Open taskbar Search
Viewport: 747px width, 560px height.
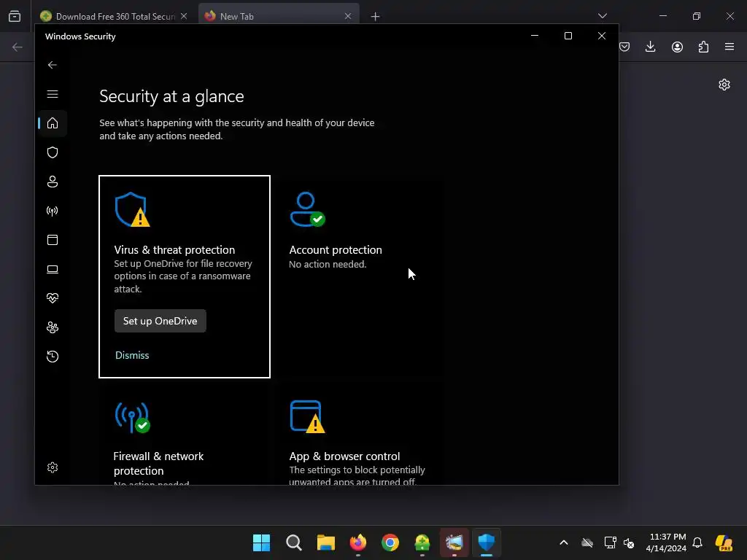[x=293, y=542]
